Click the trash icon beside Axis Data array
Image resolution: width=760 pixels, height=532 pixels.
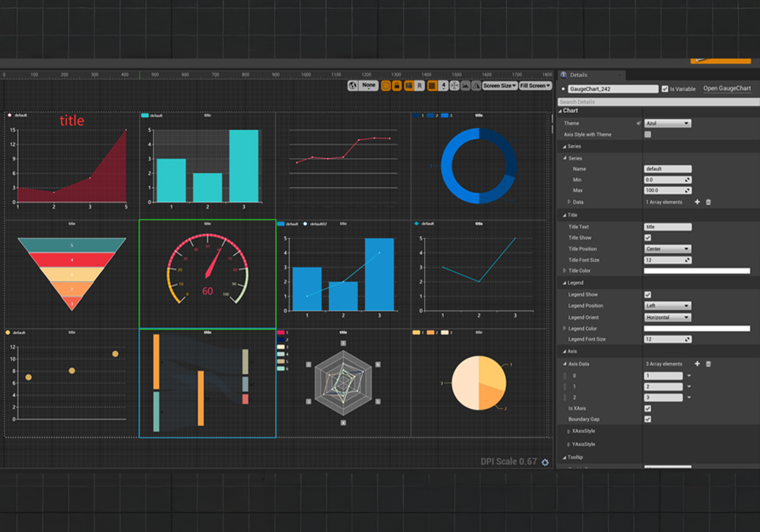pos(708,364)
